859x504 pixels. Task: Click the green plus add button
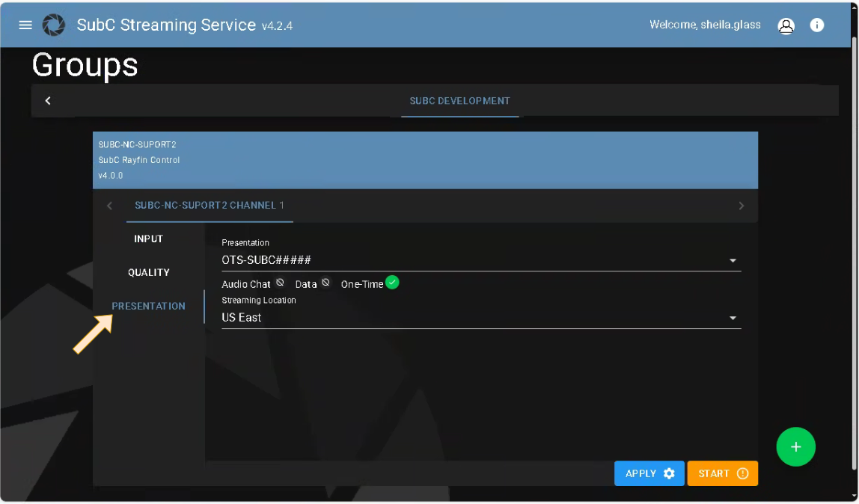795,446
